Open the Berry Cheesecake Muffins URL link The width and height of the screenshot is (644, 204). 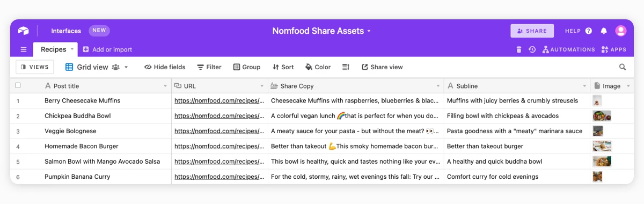[220, 100]
